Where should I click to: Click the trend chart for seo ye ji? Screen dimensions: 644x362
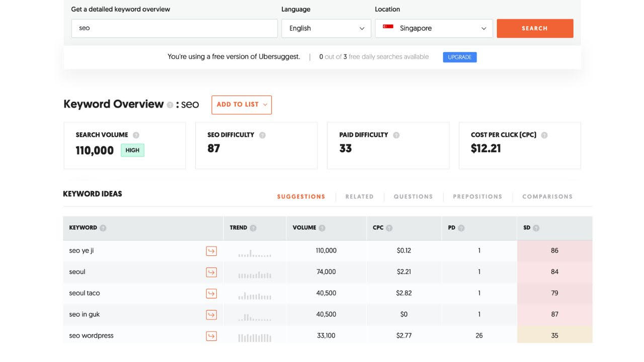255,253
